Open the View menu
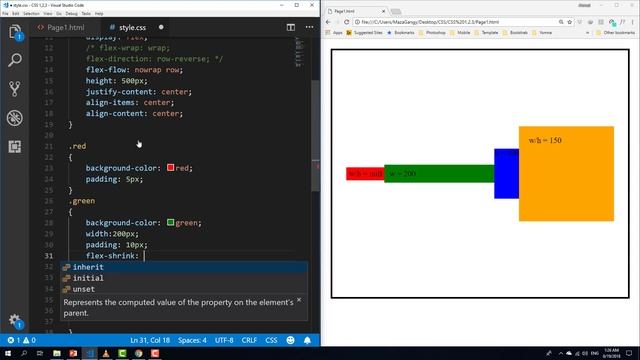640x360 pixels. pos(48,13)
